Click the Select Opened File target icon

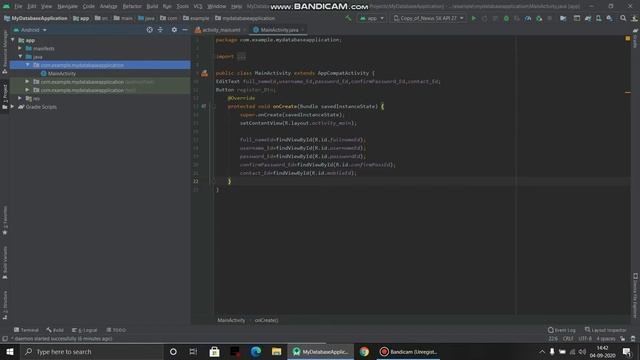click(149, 30)
